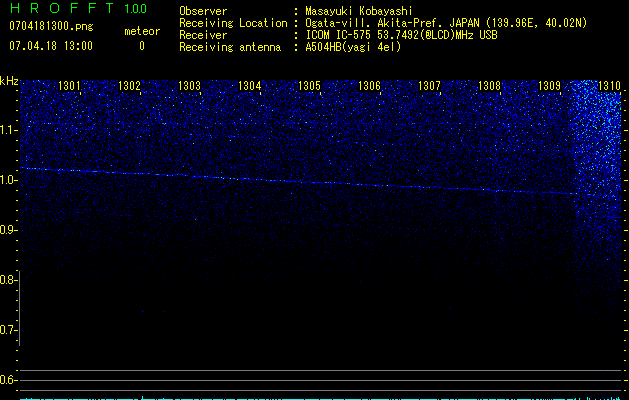Click the 1.0.0 version number
The height and width of the screenshot is (400, 629).
135,9
